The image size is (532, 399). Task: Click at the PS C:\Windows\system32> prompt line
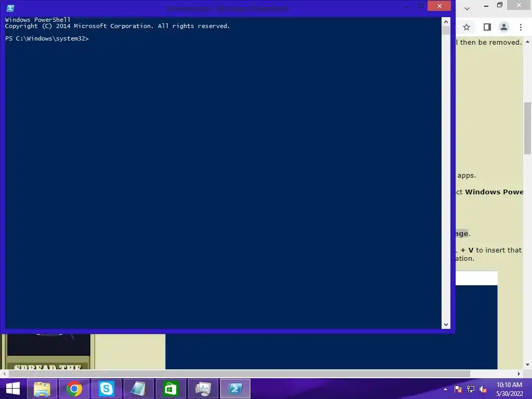click(47, 38)
